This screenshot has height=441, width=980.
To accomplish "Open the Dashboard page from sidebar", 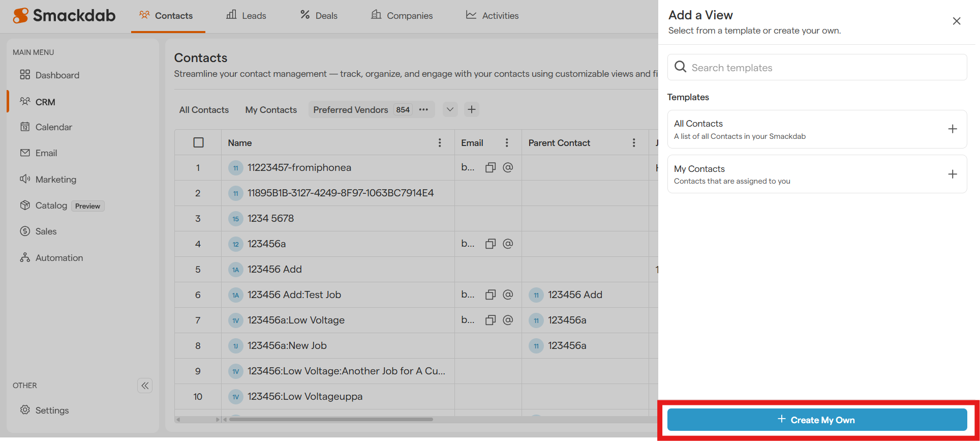I will click(x=57, y=75).
